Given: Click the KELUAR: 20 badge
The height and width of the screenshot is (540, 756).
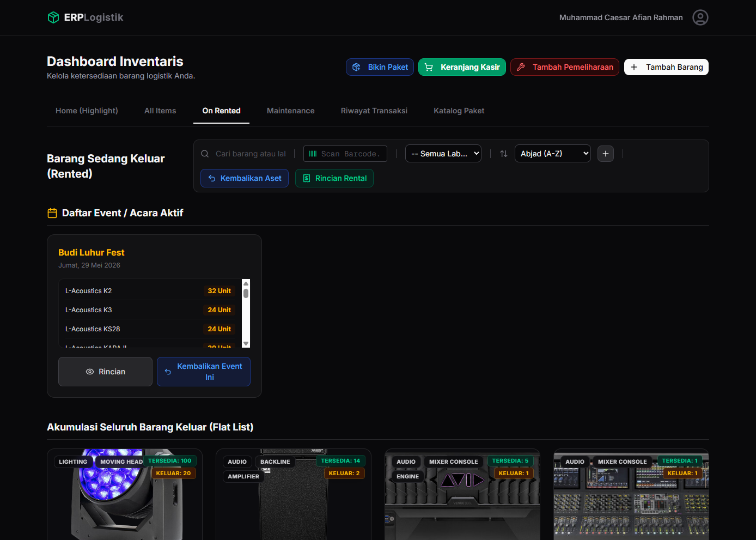Looking at the screenshot, I should point(173,474).
